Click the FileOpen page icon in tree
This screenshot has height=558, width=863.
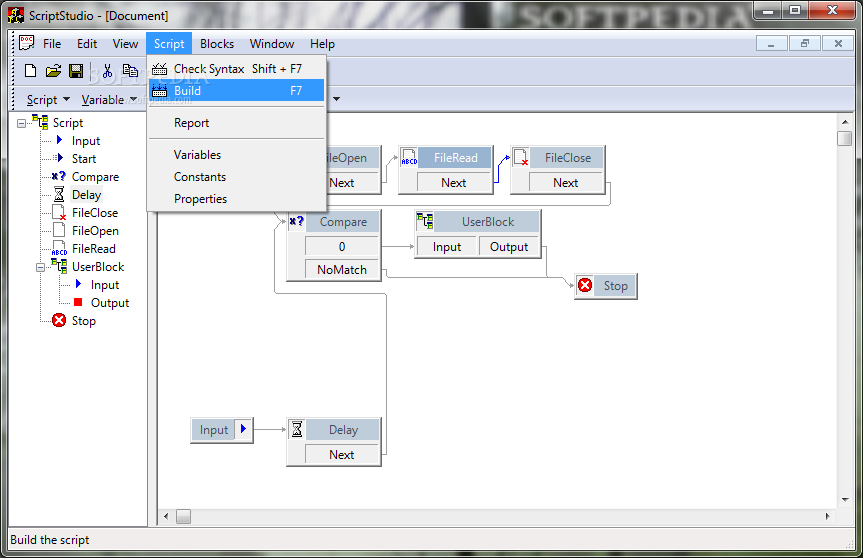pos(59,230)
